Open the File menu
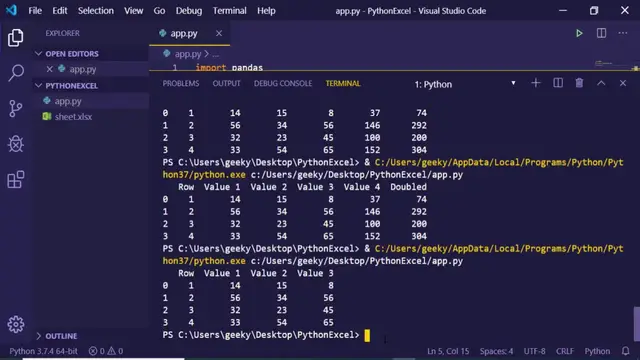640x360 pixels. [x=35, y=11]
